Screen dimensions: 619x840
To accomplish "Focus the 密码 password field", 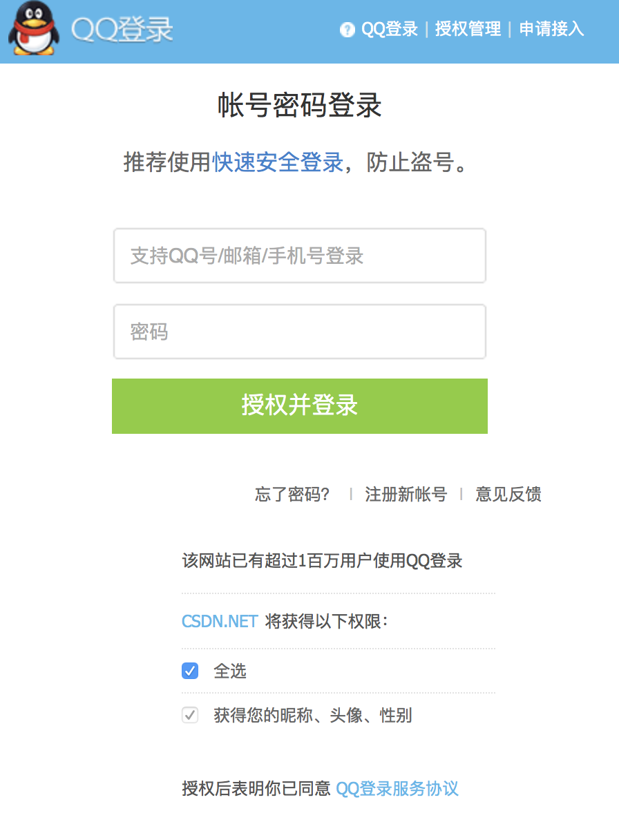I will click(300, 332).
